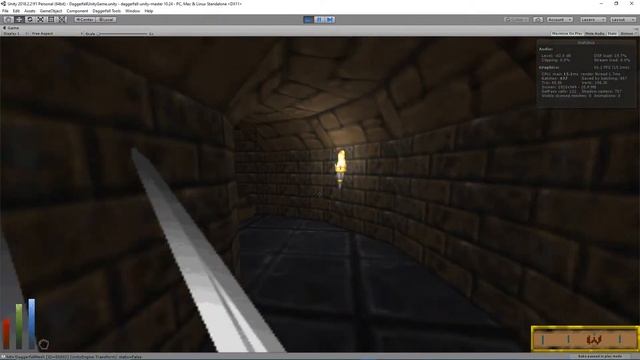Click the Audio heading in Statistics
Viewport: 640px width, 360px height.
click(546, 49)
